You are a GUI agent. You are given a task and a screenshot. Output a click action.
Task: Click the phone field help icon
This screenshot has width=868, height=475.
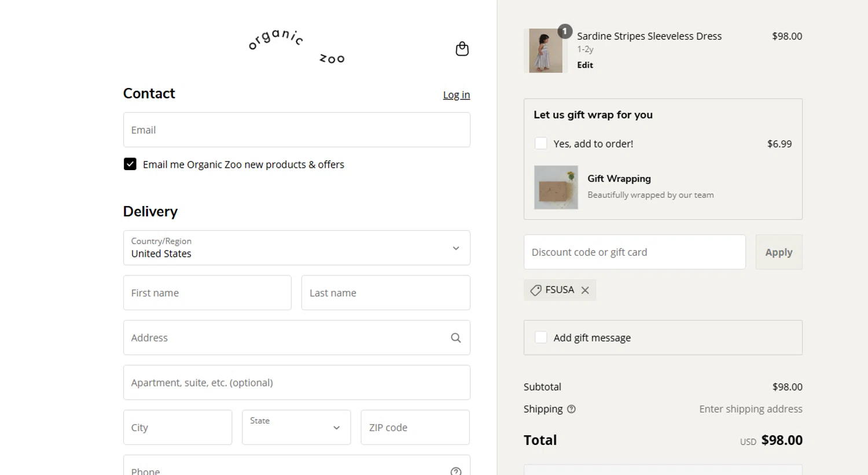[x=456, y=471]
